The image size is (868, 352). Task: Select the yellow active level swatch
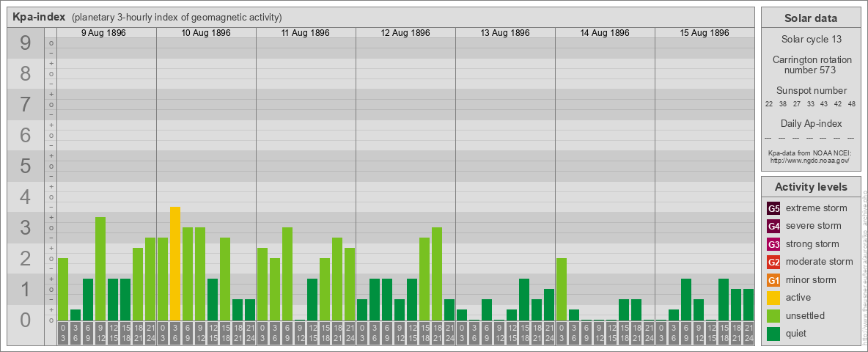773,298
